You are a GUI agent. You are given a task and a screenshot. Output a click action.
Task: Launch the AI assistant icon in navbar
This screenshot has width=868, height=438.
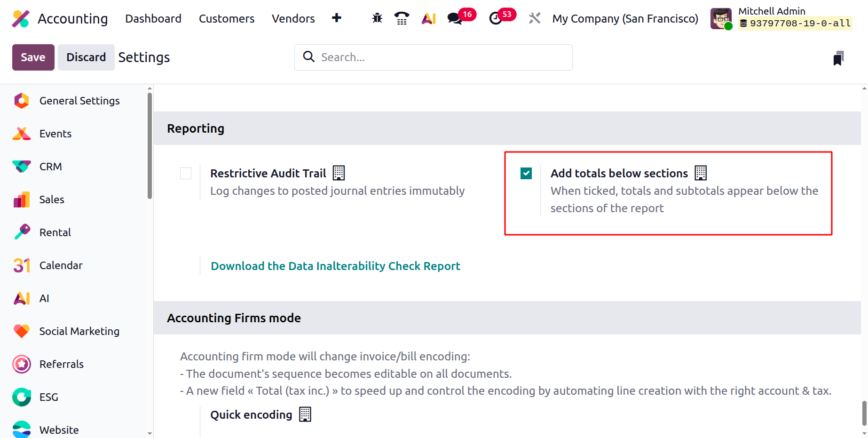click(428, 18)
